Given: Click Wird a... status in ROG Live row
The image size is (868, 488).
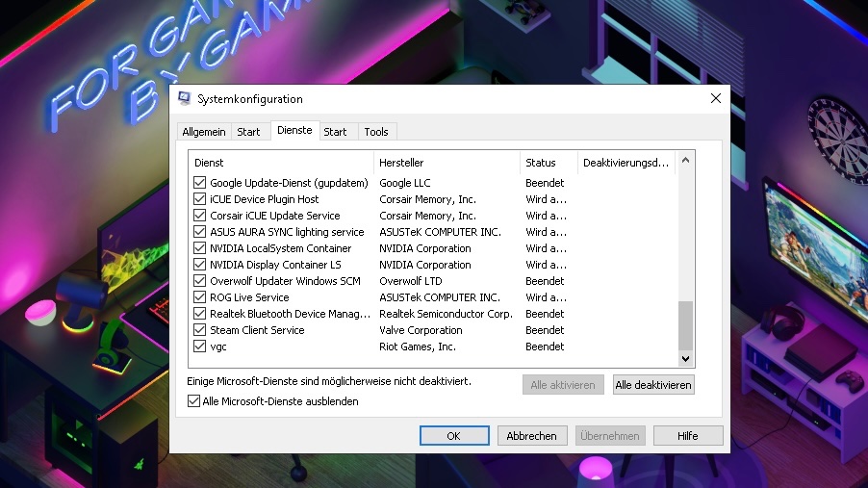Looking at the screenshot, I should coord(546,297).
